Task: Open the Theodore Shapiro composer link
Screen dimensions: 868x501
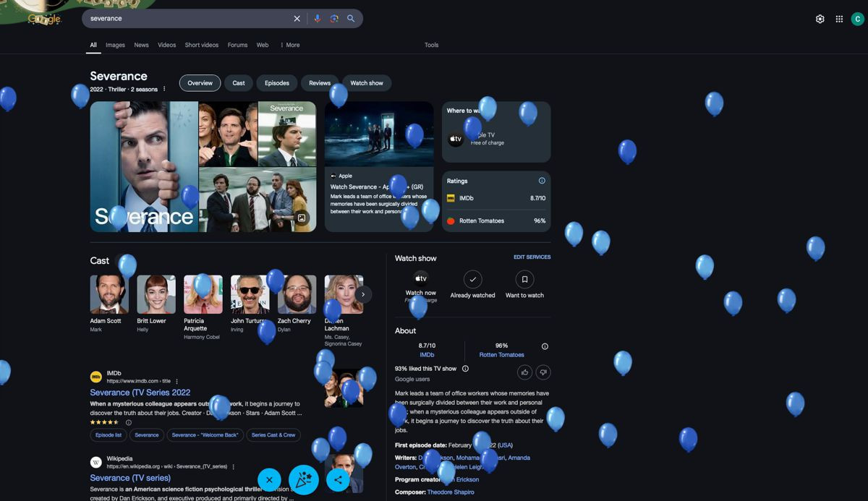Action: (x=451, y=492)
